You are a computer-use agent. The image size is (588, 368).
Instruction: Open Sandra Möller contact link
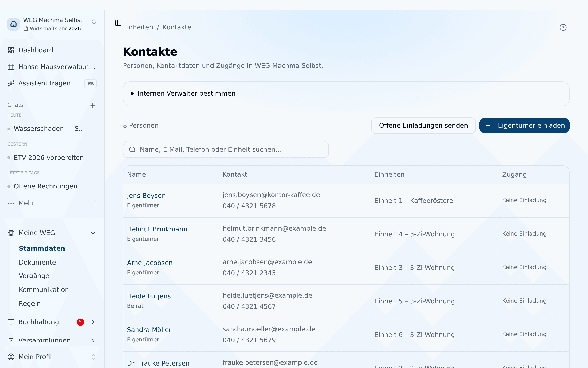click(x=149, y=330)
